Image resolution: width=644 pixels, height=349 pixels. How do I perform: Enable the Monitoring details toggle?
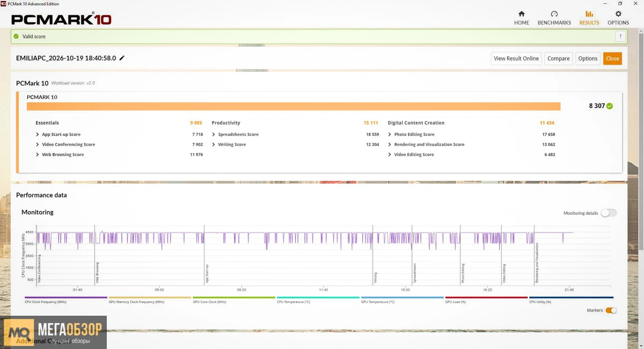pos(609,213)
